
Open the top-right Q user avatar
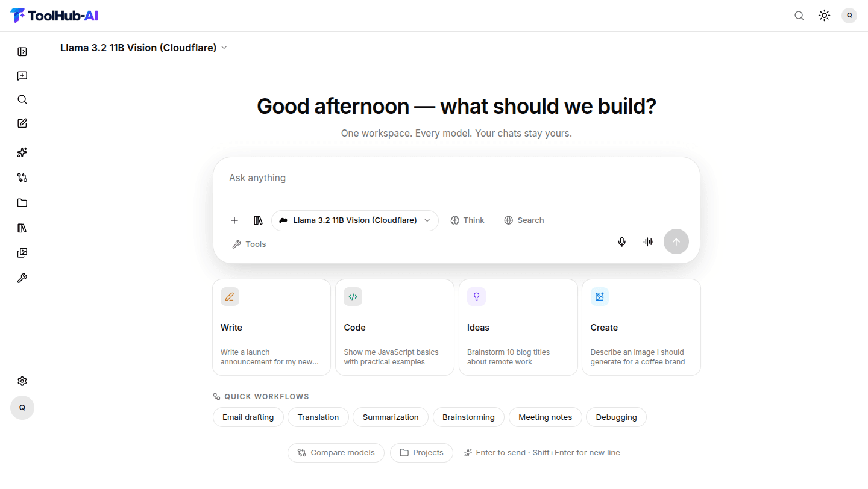click(849, 16)
